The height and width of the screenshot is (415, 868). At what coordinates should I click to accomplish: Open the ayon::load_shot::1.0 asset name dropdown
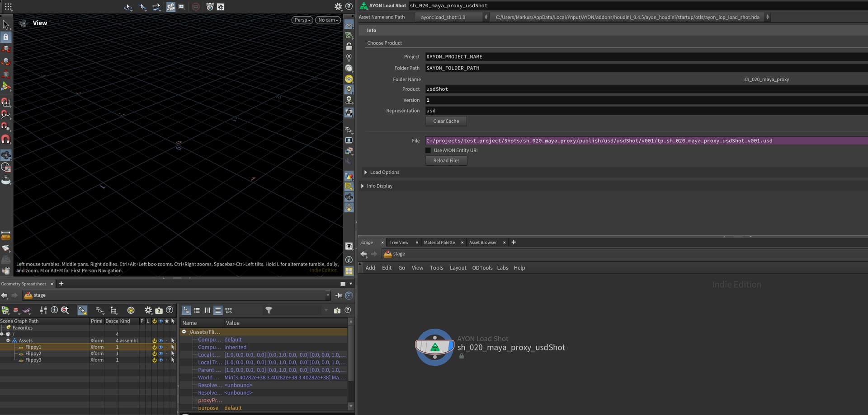452,17
